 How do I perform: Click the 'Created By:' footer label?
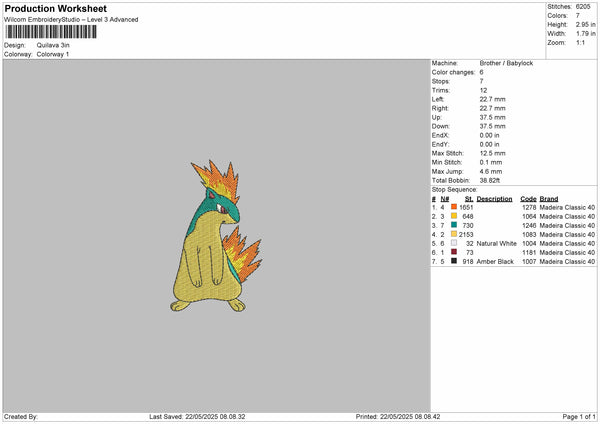point(21,417)
